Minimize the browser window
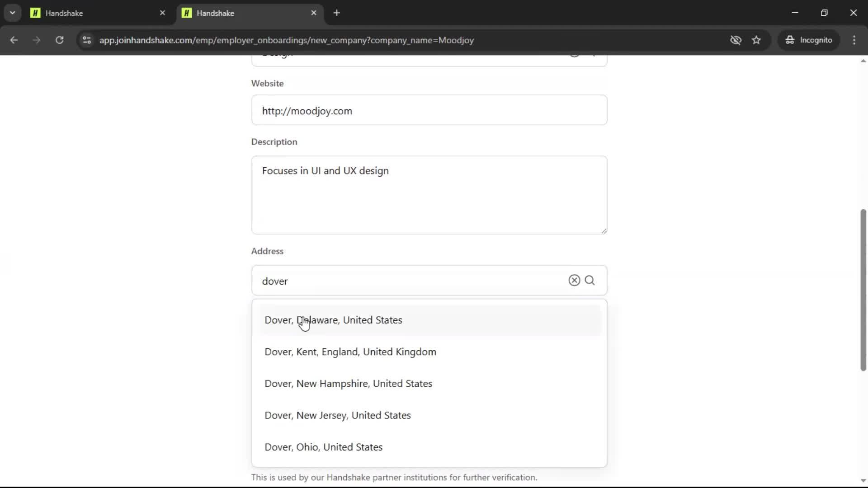Image resolution: width=868 pixels, height=488 pixels. pos(795,13)
